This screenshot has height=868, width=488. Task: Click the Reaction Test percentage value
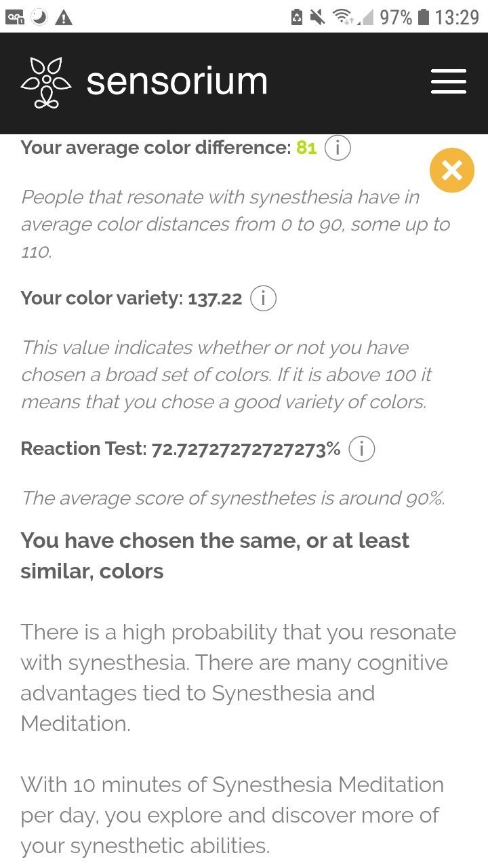click(246, 449)
